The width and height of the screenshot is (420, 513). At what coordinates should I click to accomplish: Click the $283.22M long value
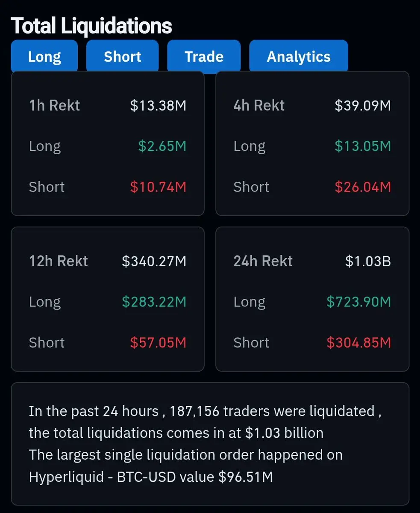(154, 302)
